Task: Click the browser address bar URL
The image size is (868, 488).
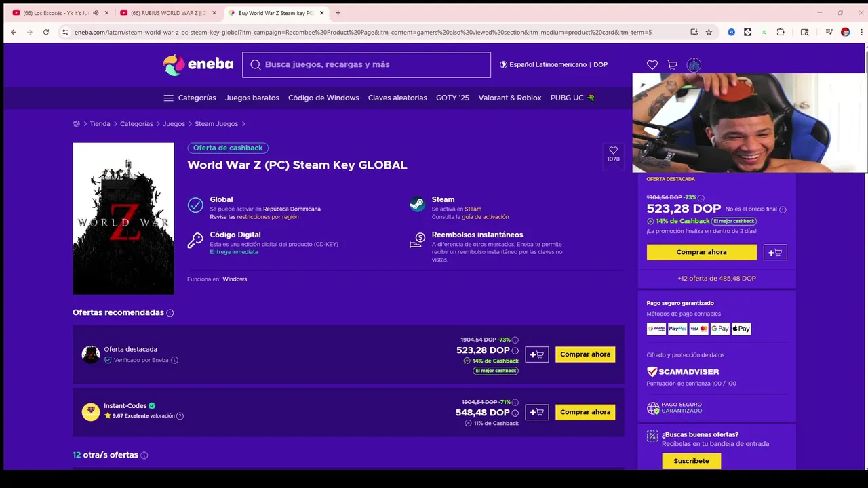Action: 363,32
